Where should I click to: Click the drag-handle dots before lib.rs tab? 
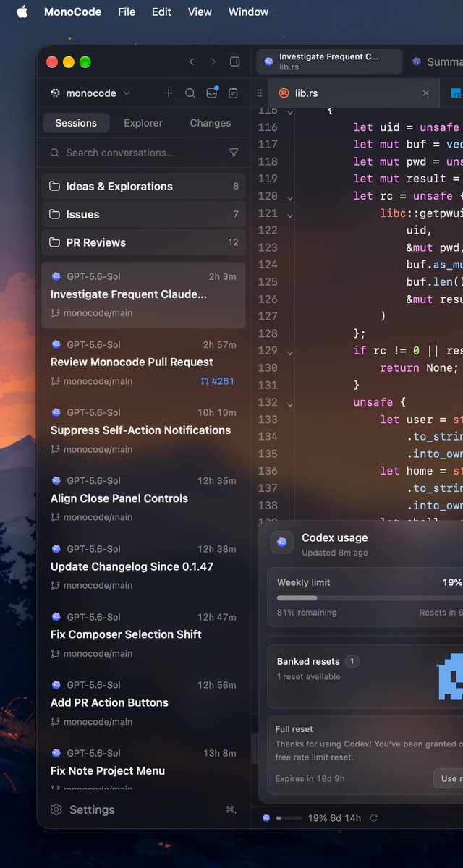tap(260, 93)
